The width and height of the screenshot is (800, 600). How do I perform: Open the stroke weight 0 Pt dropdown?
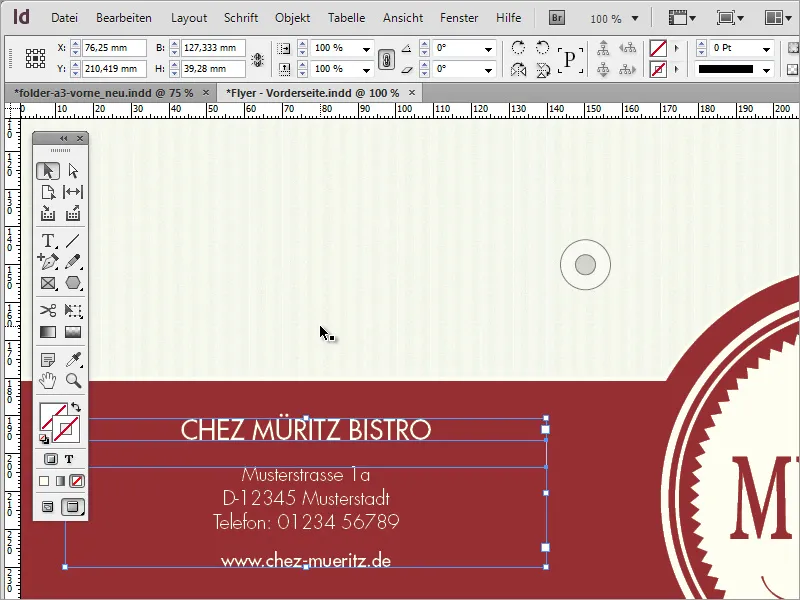(766, 49)
